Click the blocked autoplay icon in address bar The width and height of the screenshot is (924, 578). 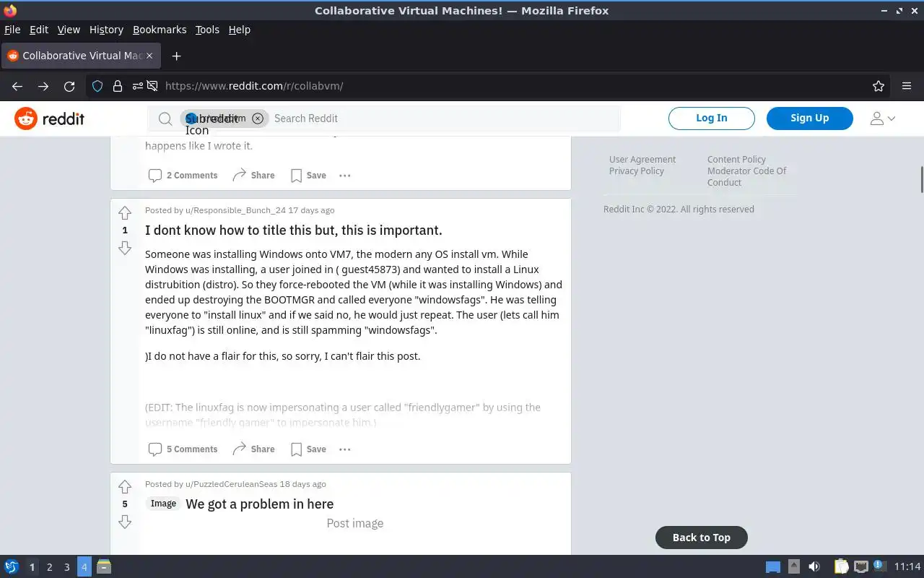point(152,86)
